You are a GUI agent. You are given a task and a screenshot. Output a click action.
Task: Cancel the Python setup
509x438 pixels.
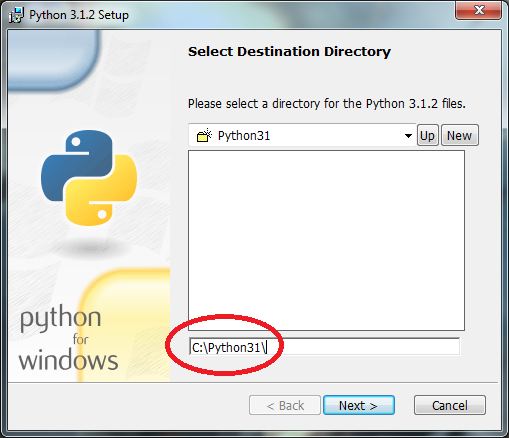point(450,405)
